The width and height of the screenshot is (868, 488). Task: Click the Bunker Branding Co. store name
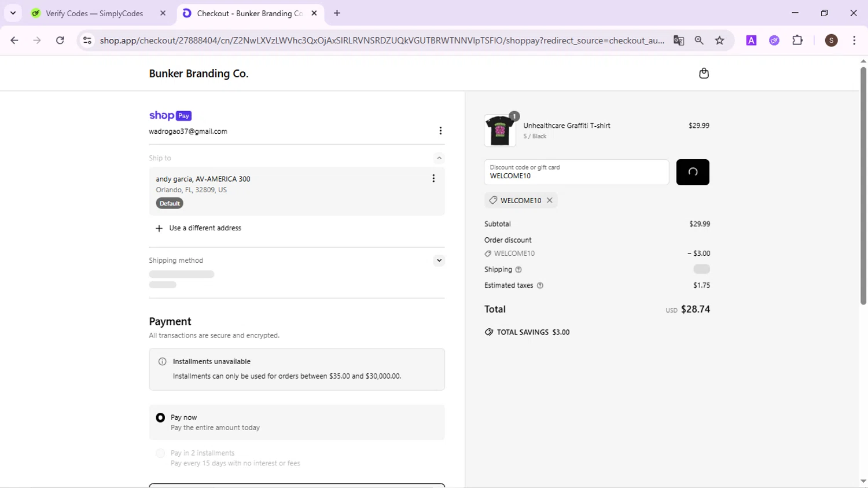pyautogui.click(x=198, y=74)
